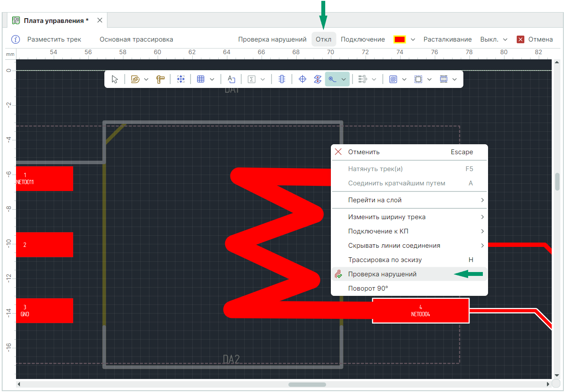
Task: Click the measure ruler tool icon
Action: pyautogui.click(x=161, y=79)
